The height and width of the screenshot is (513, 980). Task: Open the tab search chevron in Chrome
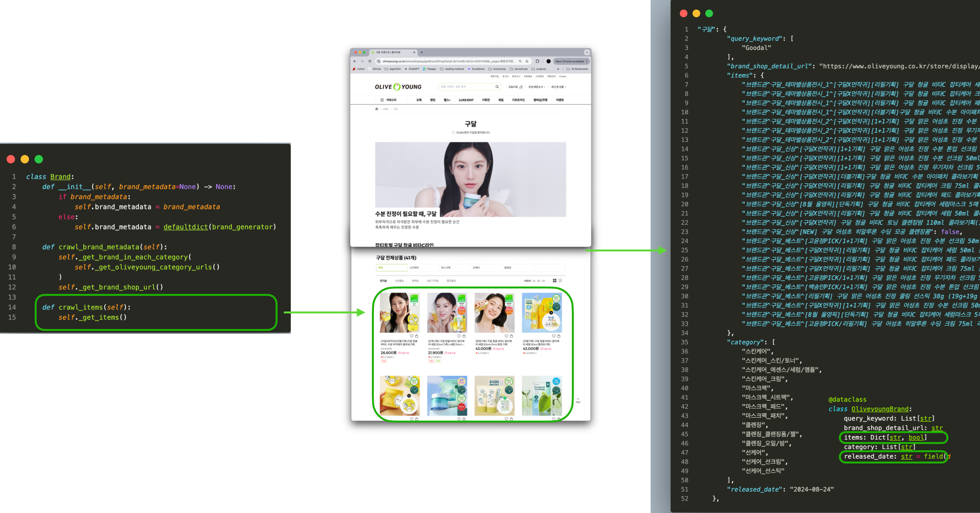click(x=587, y=52)
